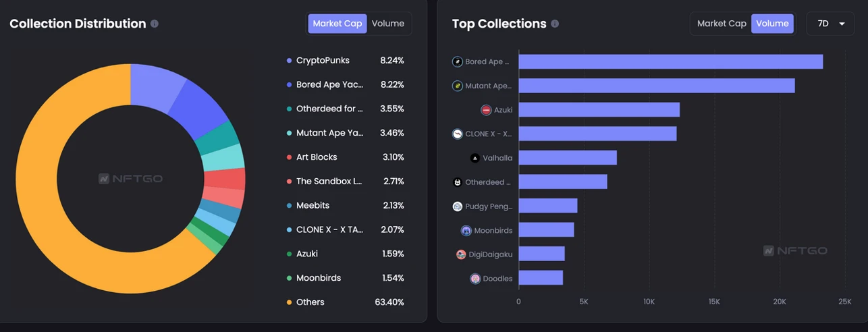Click the Pudgy Penguins collection avatar
This screenshot has height=332, width=868.
click(x=457, y=206)
